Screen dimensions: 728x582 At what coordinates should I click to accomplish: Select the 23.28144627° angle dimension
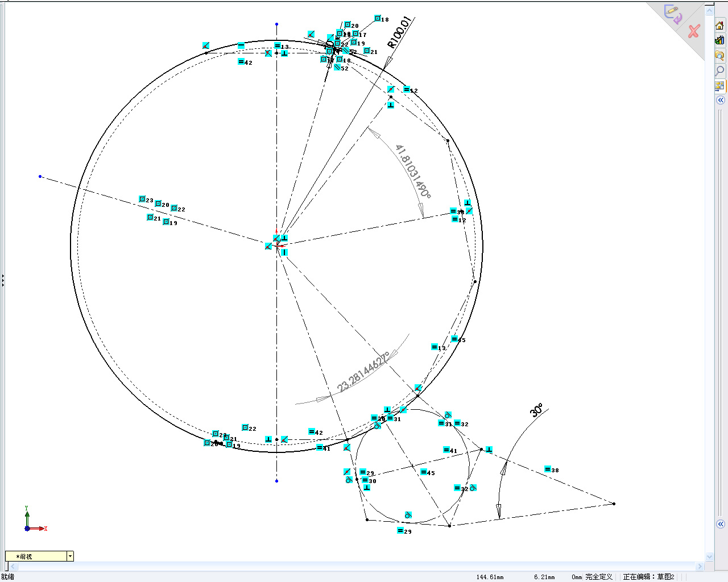(363, 372)
